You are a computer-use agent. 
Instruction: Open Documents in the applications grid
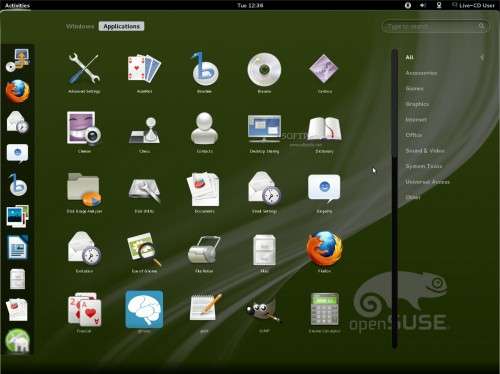204,189
